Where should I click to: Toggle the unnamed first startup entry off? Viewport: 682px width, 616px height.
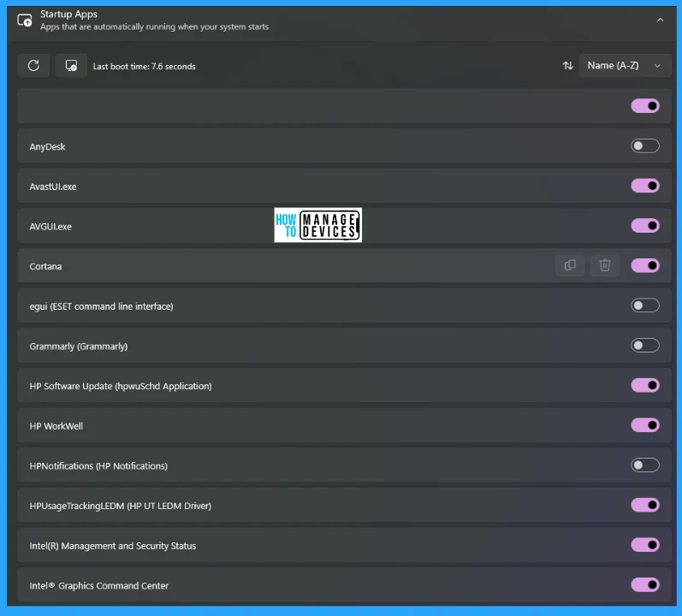pyautogui.click(x=645, y=106)
